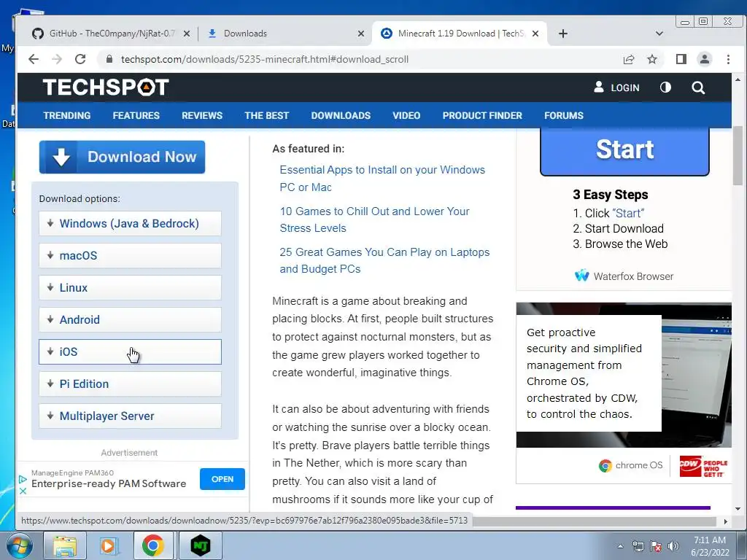Open the tab search chevron
747x560 pixels.
point(659,34)
